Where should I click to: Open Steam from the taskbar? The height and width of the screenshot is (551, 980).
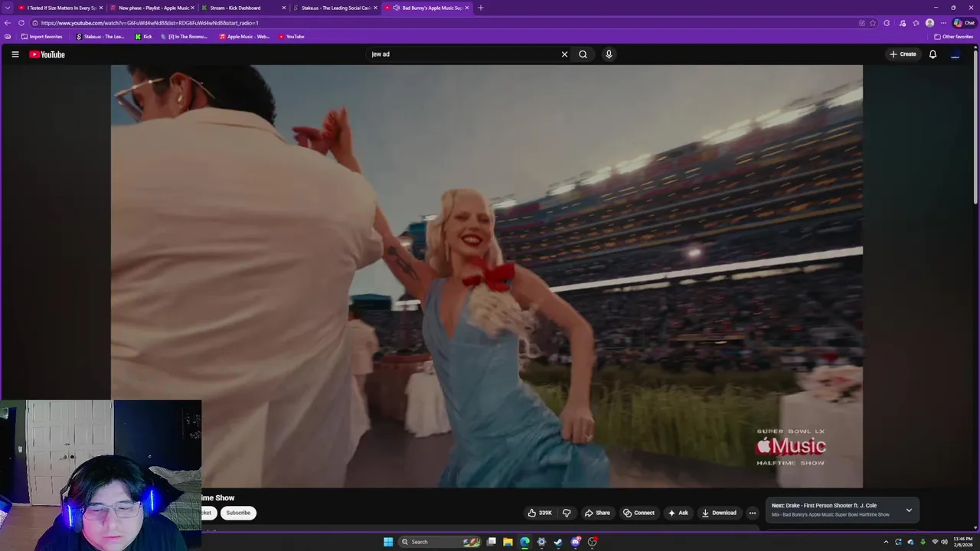pos(558,542)
